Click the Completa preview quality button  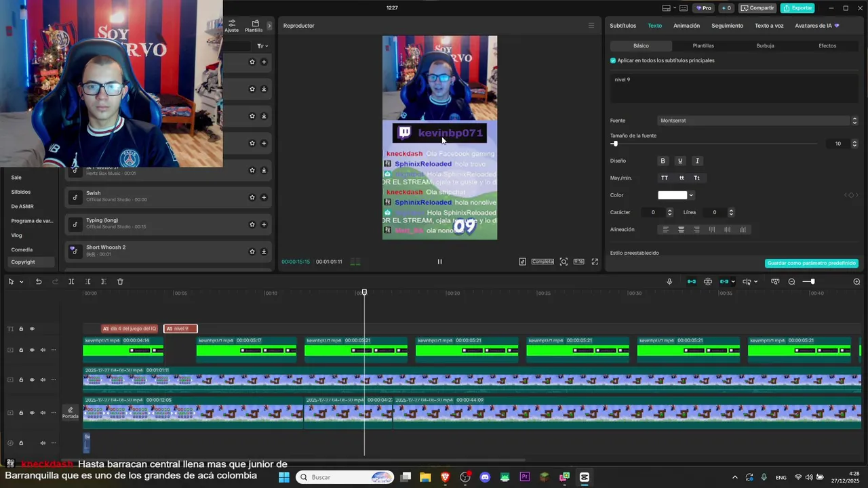[542, 262]
